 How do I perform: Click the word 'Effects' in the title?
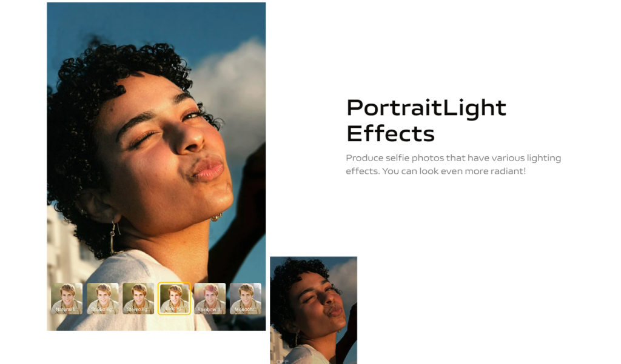point(391,134)
